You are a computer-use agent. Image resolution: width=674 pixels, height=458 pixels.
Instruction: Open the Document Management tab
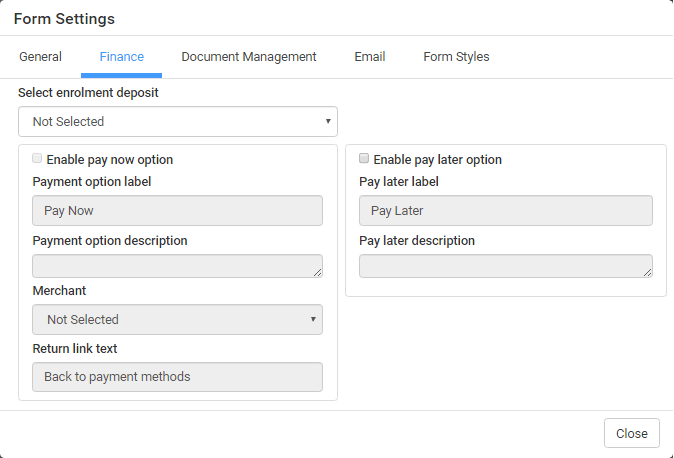(248, 57)
